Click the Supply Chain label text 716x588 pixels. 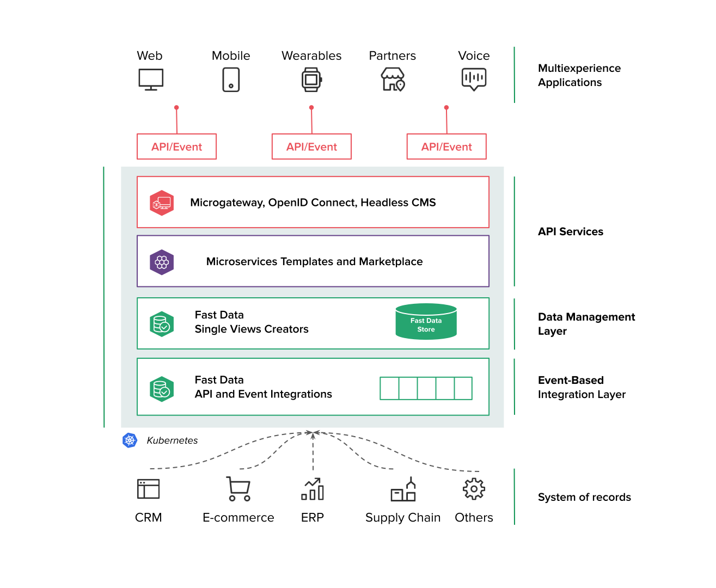click(x=403, y=518)
